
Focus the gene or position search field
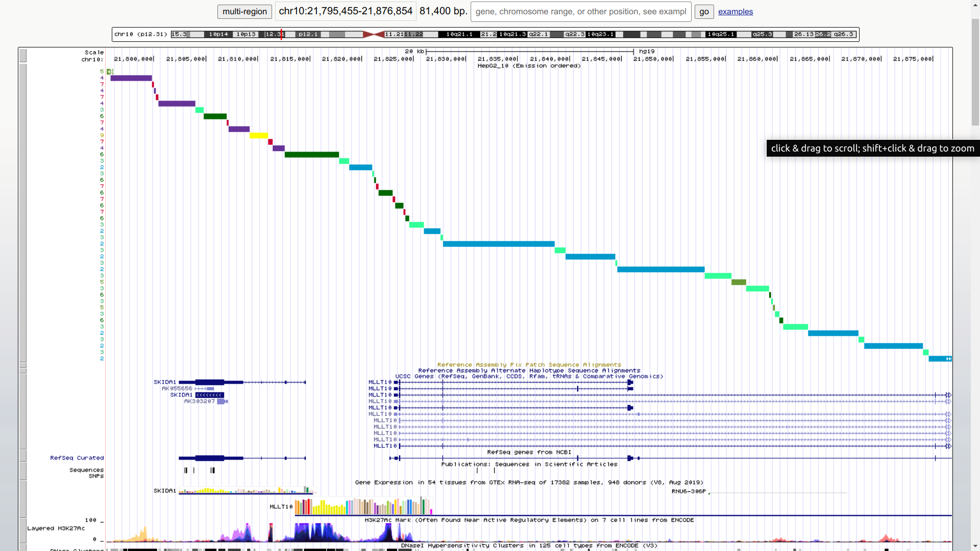pos(581,11)
